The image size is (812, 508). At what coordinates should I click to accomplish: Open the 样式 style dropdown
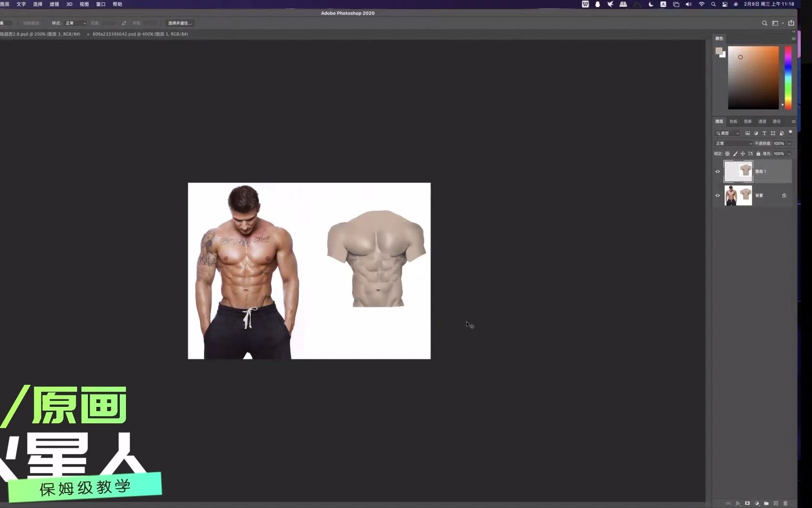pos(76,23)
